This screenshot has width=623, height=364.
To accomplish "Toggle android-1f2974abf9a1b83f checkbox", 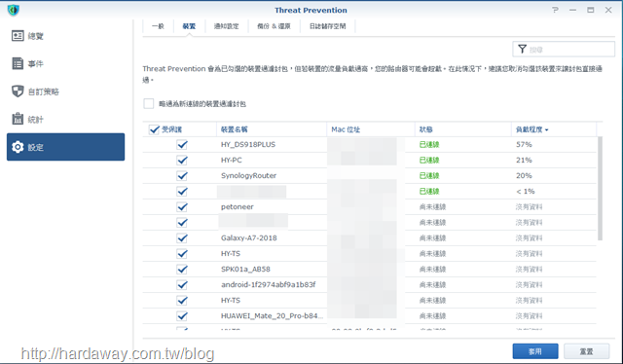I will (182, 285).
